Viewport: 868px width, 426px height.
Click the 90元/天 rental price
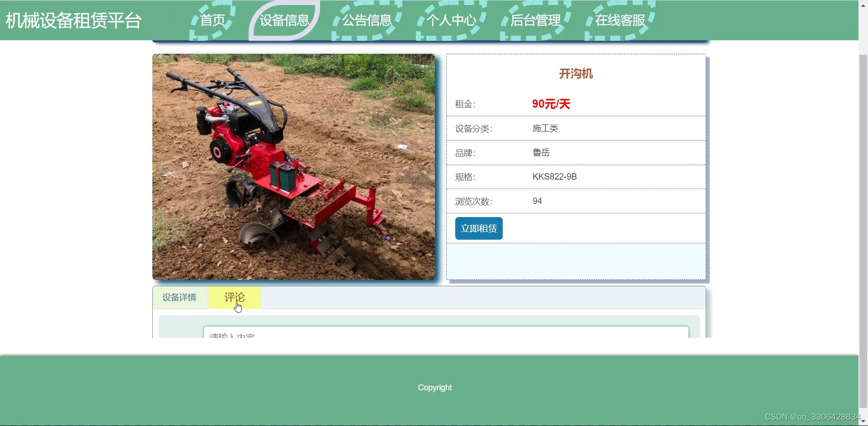[x=551, y=104]
